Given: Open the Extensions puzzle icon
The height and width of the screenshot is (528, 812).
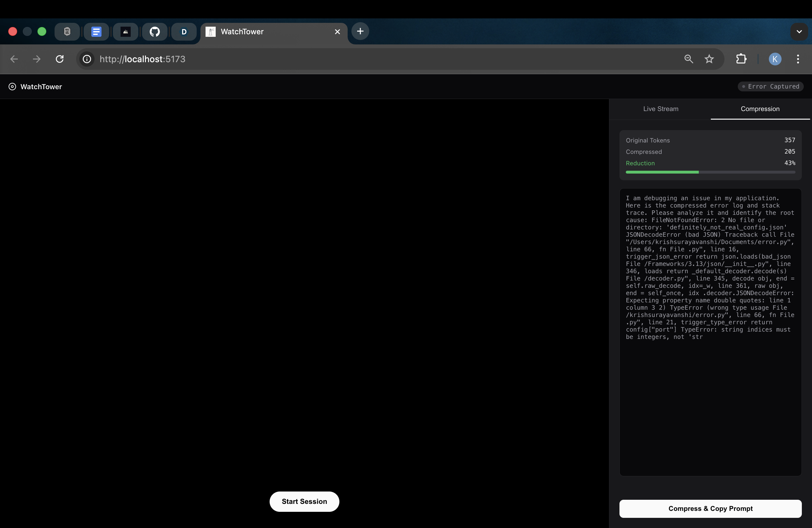Looking at the screenshot, I should point(741,59).
